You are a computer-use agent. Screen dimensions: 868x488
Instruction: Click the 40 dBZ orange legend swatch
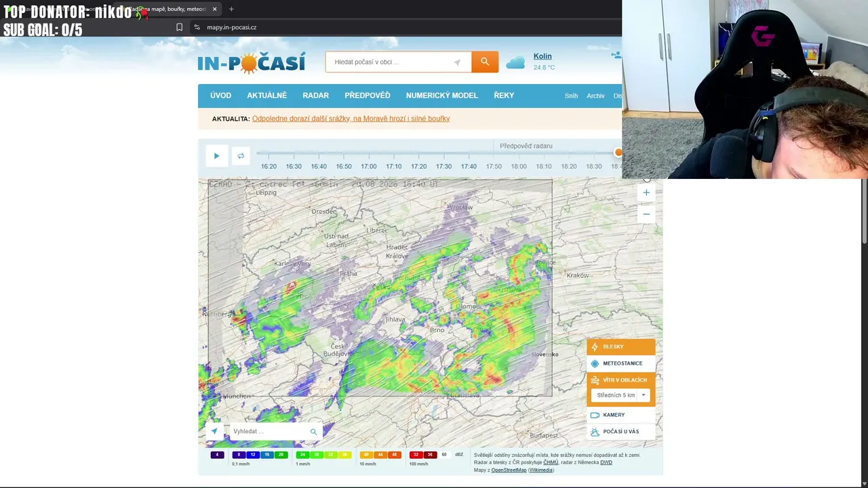(x=366, y=455)
